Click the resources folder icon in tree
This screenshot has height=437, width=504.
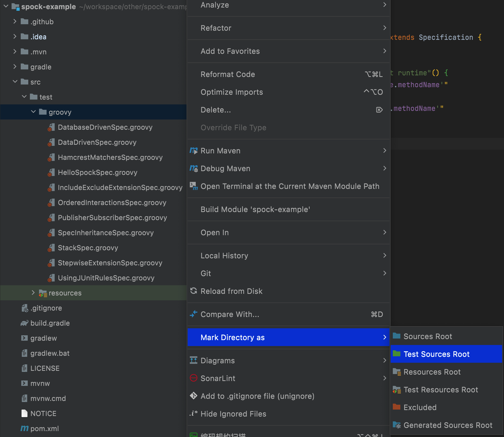tap(43, 293)
